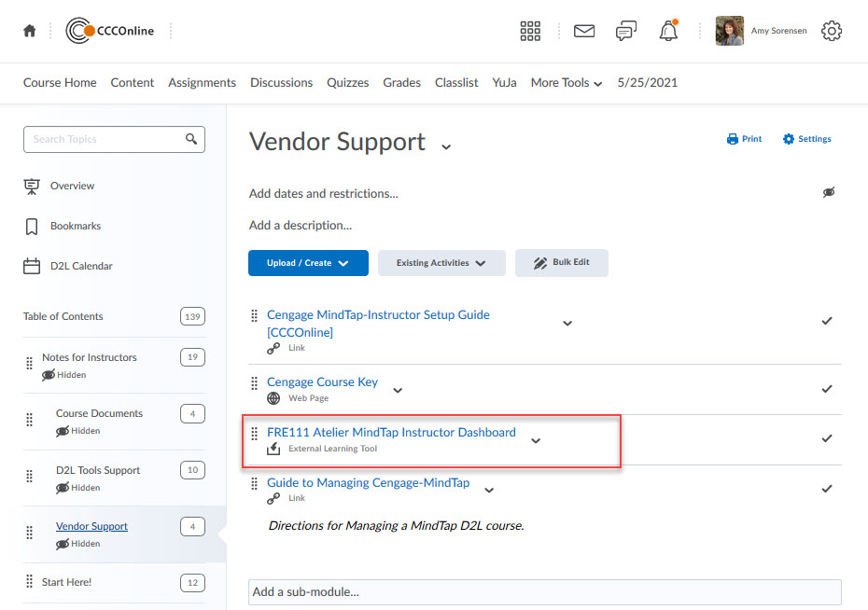The image size is (868, 610).
Task: Open Grades in the navbar
Action: 402,82
